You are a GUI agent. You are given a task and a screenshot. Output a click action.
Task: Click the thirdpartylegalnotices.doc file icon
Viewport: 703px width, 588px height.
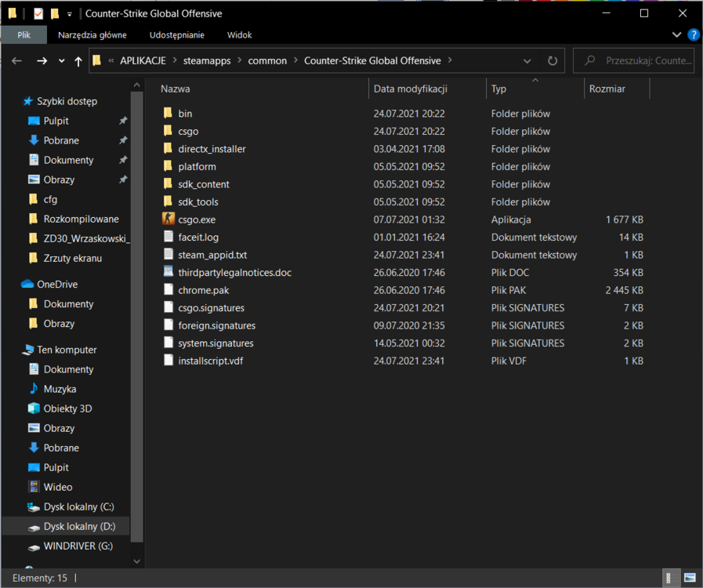click(x=169, y=272)
